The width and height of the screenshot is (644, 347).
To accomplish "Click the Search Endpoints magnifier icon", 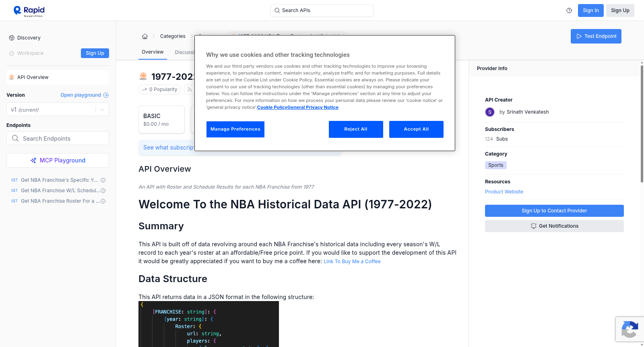I will [15, 138].
